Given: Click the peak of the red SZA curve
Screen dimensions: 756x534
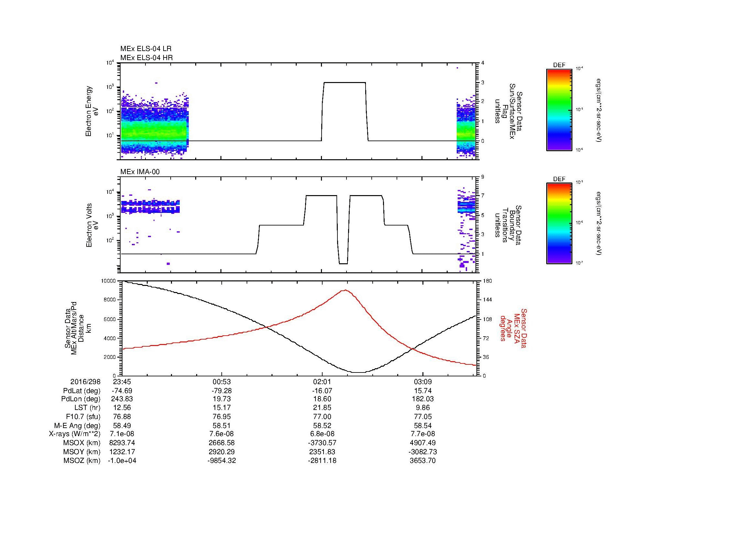Looking at the screenshot, I should click(345, 290).
